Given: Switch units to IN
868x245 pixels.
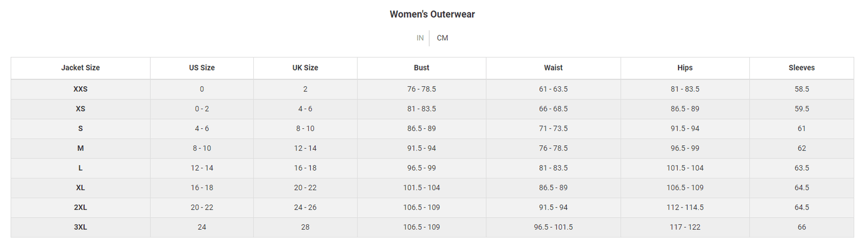Looking at the screenshot, I should pyautogui.click(x=420, y=38).
